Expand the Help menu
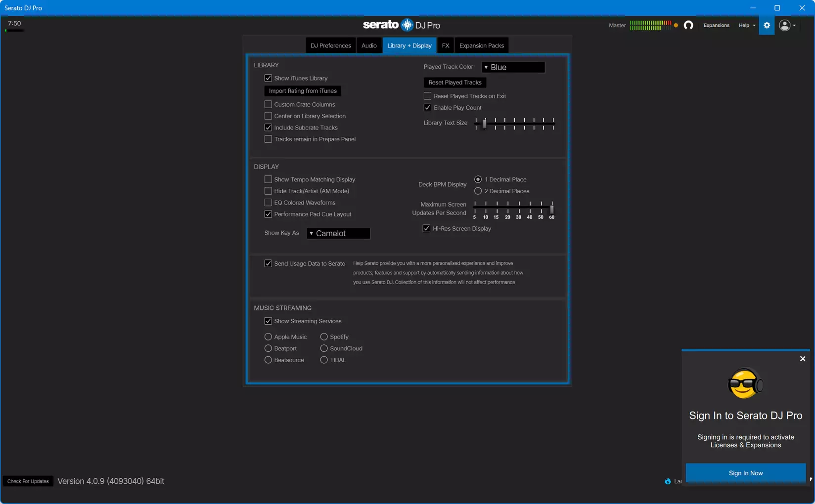Viewport: 815px width, 504px height. click(747, 25)
